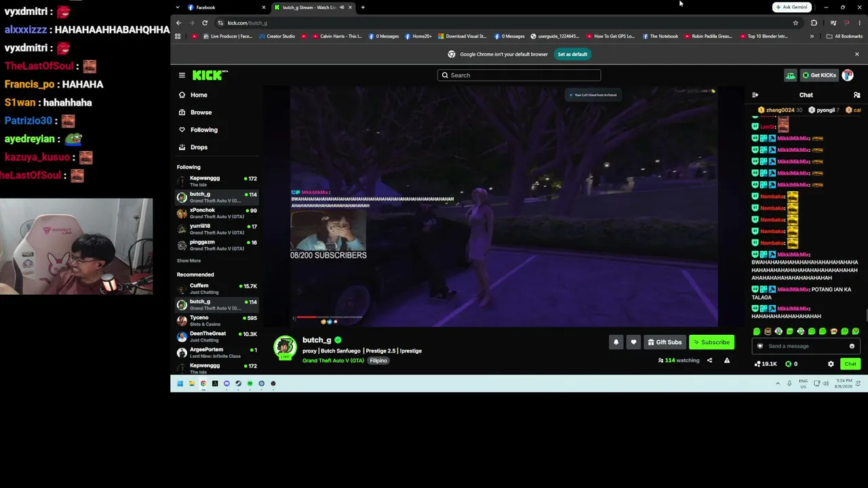Open xPonchok channel in Following list
The image size is (868, 488).
[x=217, y=213]
